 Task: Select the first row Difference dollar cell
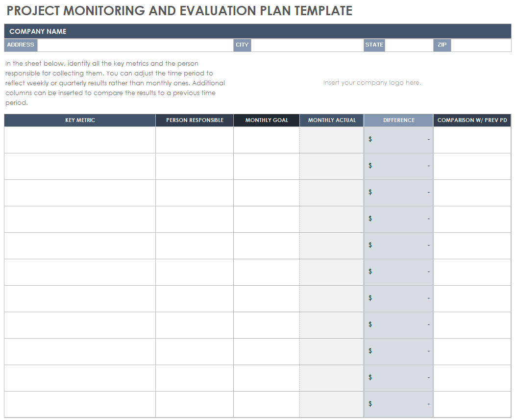click(398, 140)
